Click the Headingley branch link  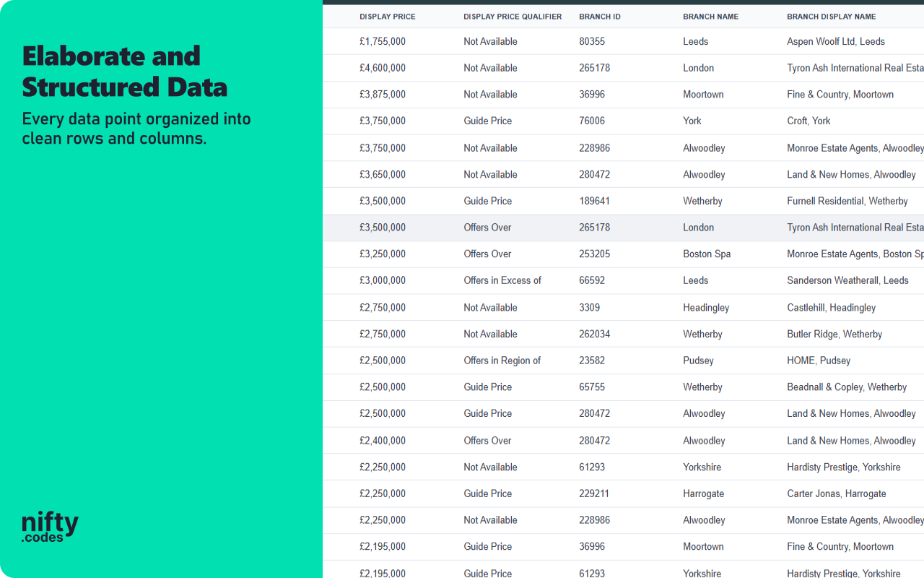[705, 307]
